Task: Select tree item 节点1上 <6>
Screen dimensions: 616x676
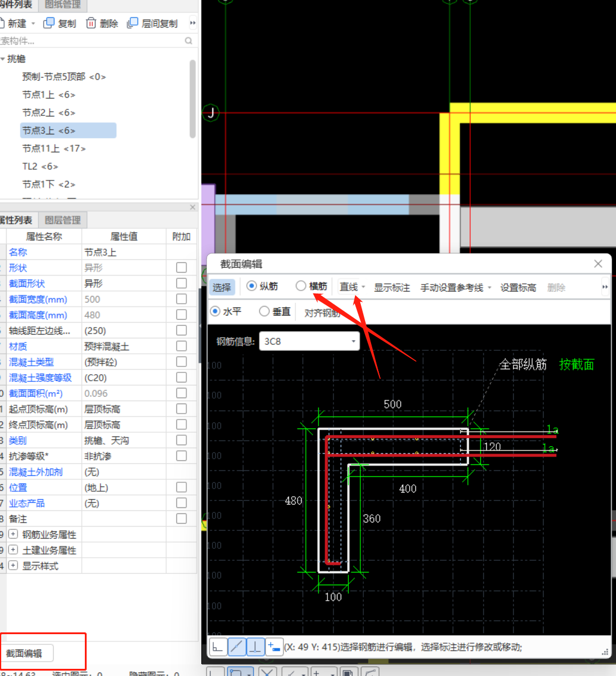Action: [x=49, y=94]
